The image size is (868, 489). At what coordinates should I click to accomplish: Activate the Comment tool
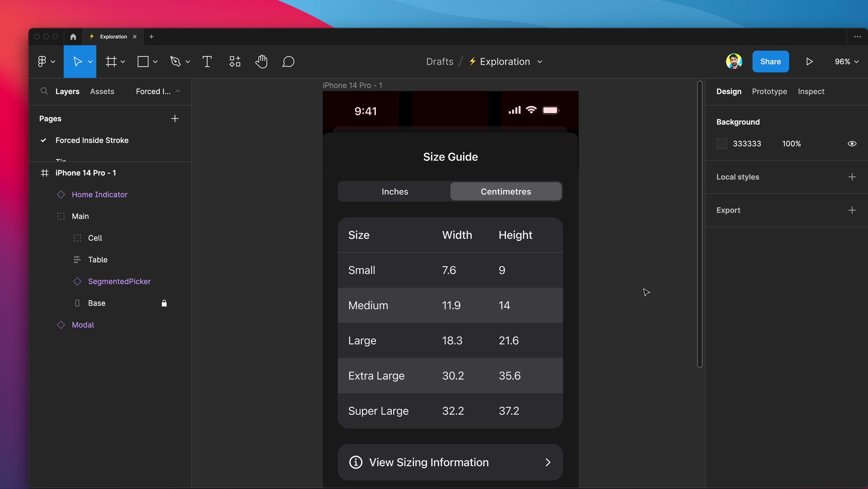pos(288,61)
